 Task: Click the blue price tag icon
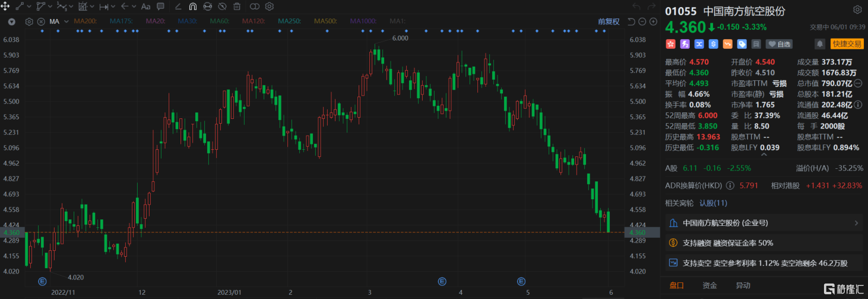click(742, 43)
